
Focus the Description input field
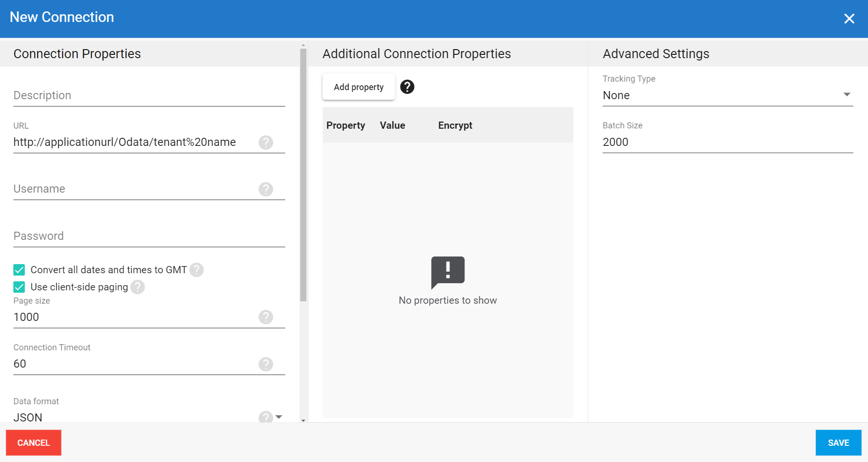point(149,96)
